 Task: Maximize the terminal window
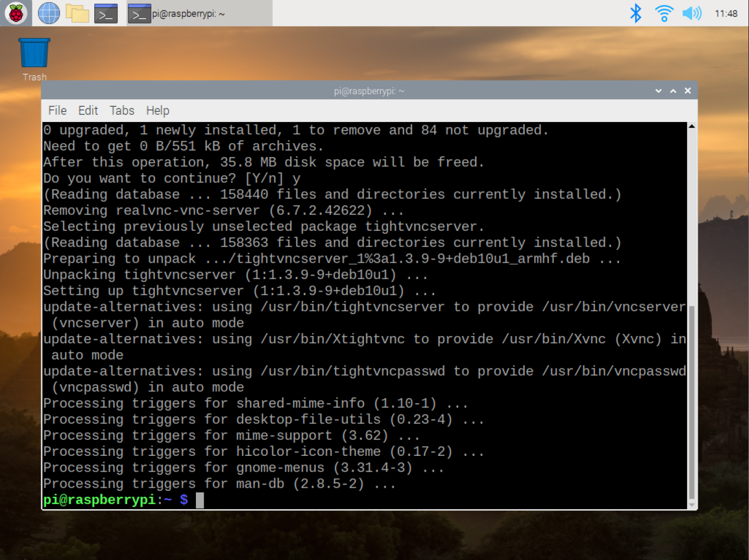pos(673,91)
